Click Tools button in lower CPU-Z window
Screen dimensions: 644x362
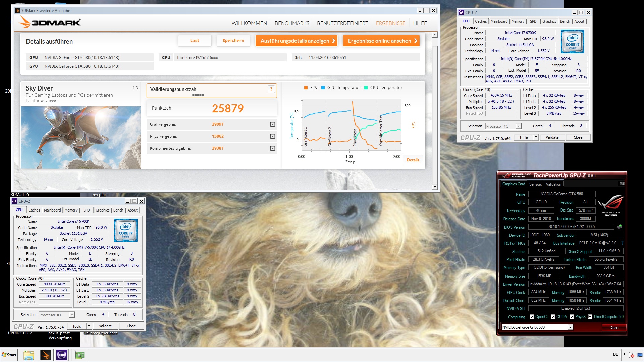(x=77, y=326)
